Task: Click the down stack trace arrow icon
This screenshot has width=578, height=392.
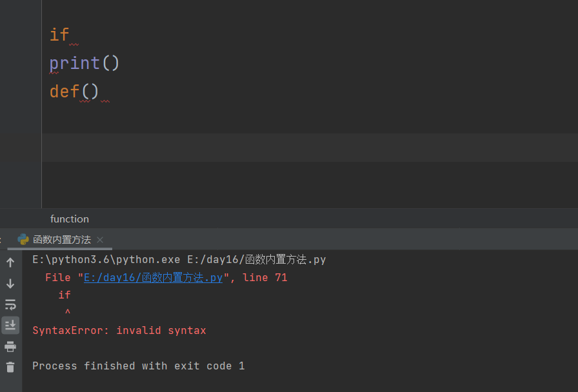Action: 10,283
